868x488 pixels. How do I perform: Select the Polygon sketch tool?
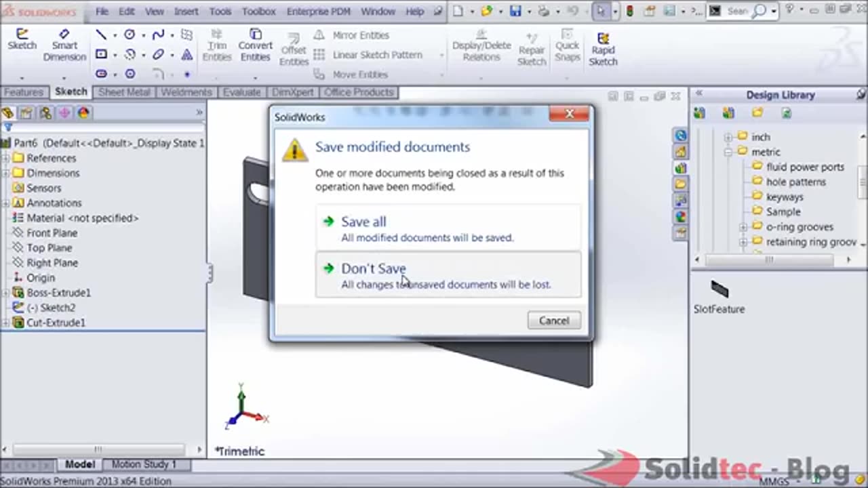click(x=130, y=74)
